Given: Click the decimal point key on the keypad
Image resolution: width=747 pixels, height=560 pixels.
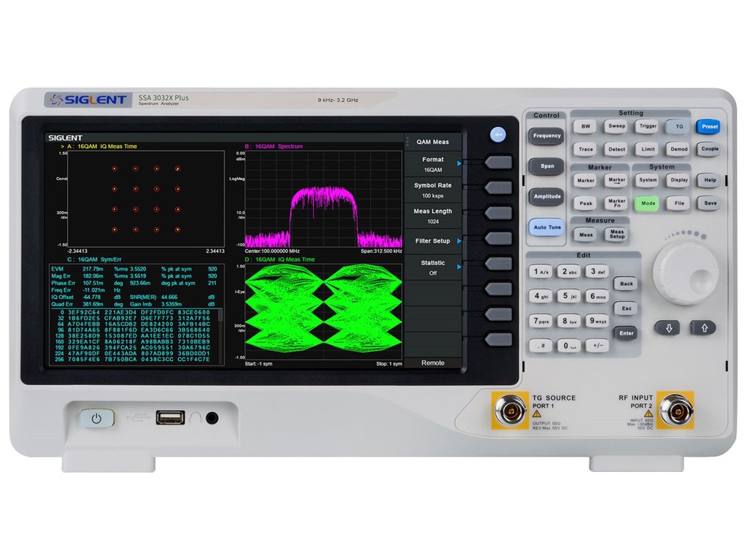Looking at the screenshot, I should pos(541,346).
